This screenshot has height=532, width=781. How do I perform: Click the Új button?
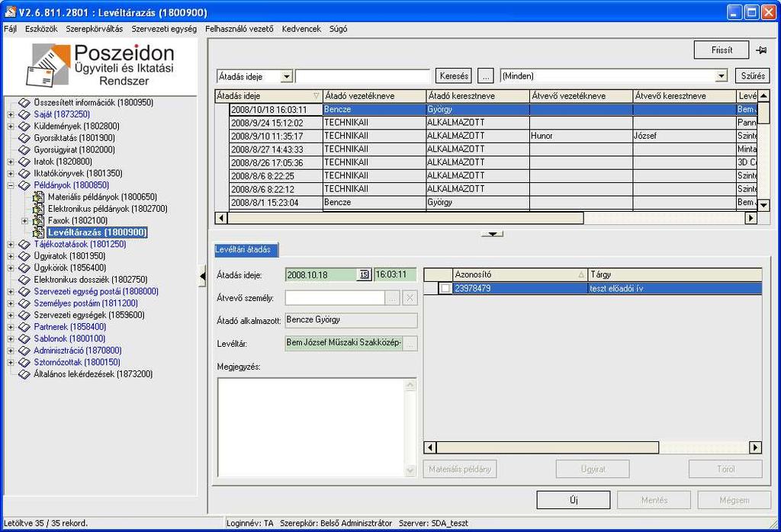[x=574, y=500]
